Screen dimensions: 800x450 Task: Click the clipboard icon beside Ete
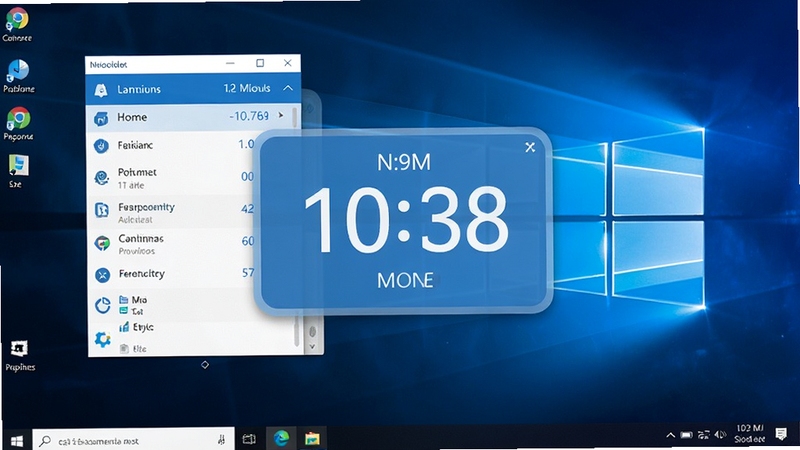124,349
